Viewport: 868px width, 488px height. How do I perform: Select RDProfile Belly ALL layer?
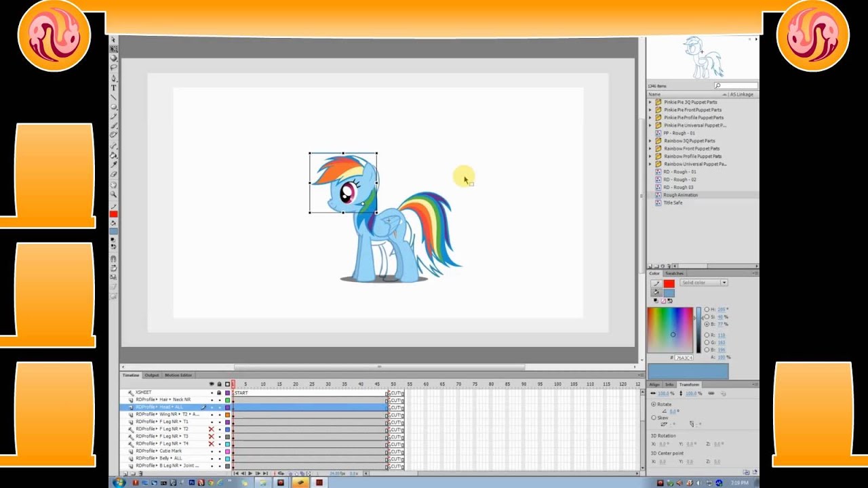(x=159, y=458)
